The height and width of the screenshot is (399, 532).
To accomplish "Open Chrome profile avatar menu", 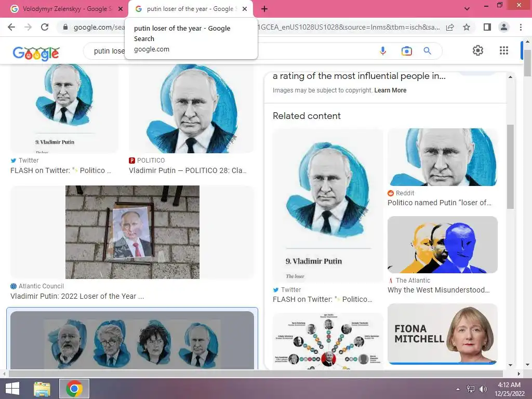I will [x=504, y=27].
